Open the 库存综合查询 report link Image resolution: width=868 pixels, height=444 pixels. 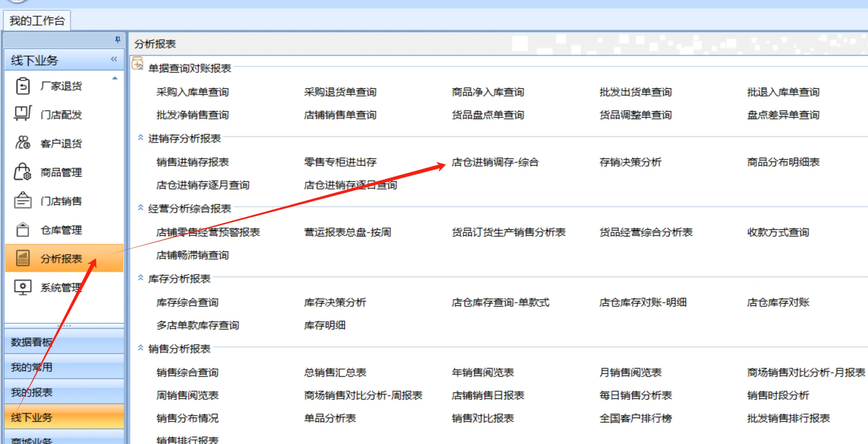(x=187, y=302)
